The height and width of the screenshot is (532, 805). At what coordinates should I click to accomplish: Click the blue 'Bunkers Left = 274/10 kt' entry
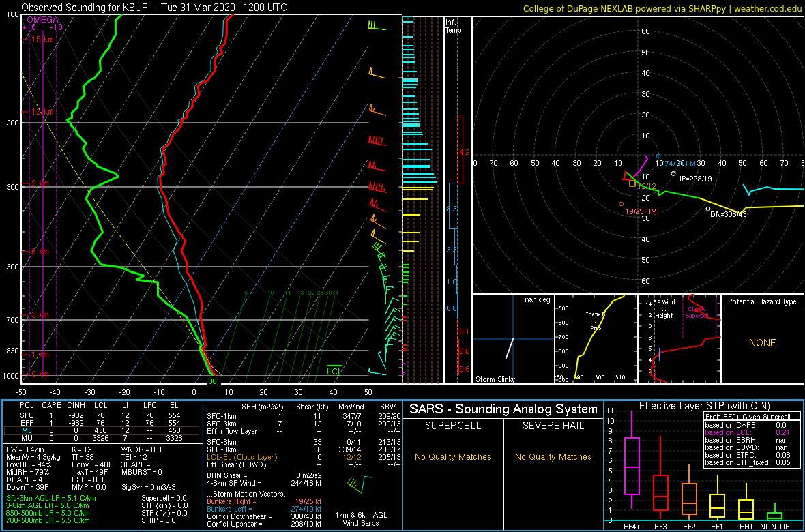point(264,509)
